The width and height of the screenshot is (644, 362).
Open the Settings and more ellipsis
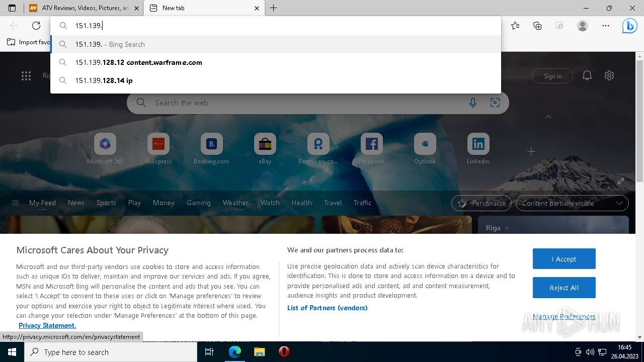pyautogui.click(x=606, y=26)
